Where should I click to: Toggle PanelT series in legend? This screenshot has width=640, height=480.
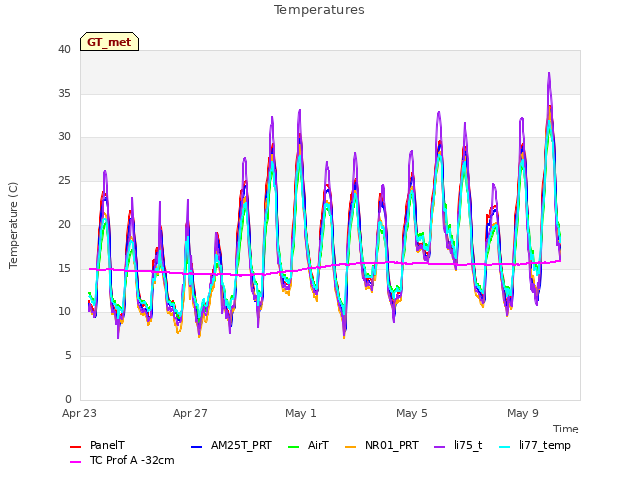98,445
